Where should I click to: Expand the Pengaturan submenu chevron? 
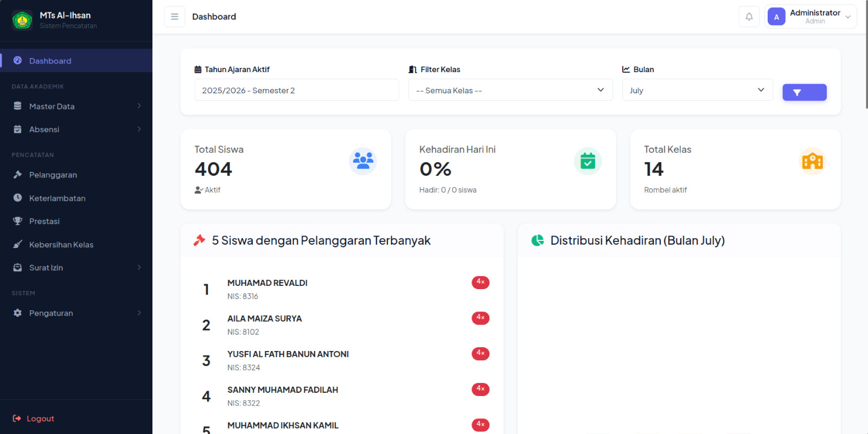[139, 313]
